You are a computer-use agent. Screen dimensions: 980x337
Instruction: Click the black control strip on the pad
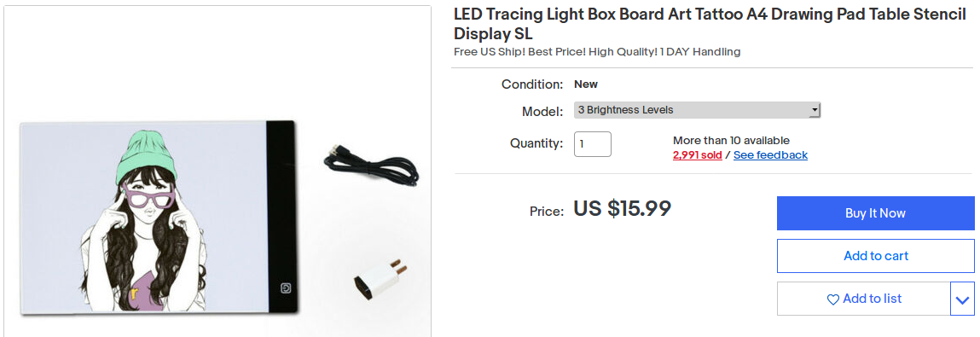click(281, 216)
